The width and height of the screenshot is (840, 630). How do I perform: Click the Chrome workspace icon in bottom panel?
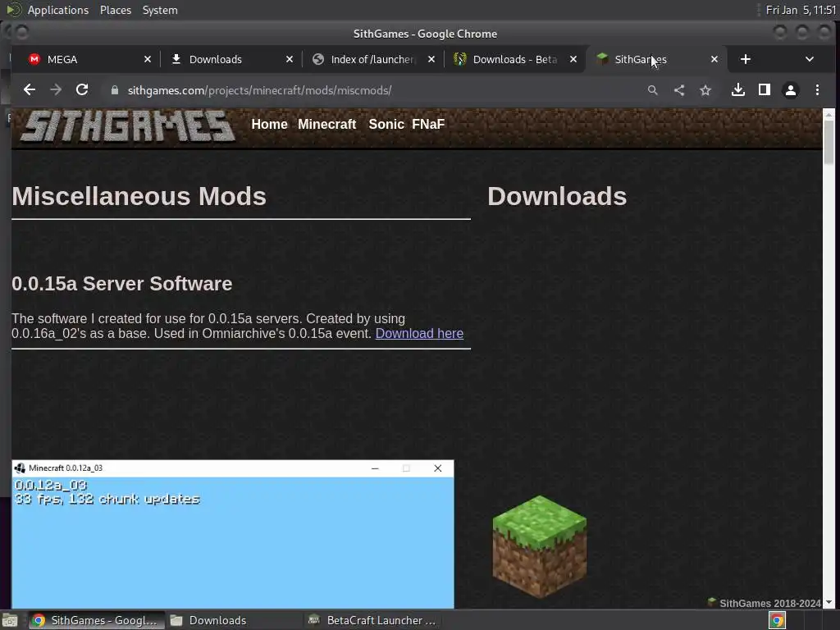click(777, 620)
